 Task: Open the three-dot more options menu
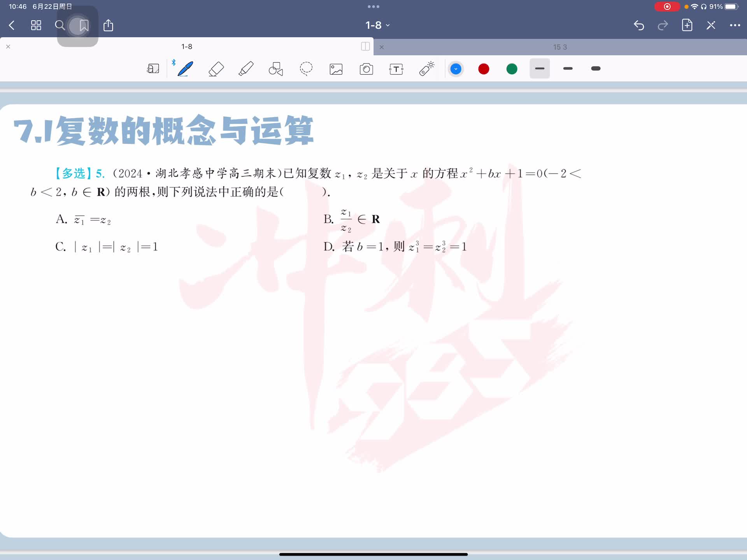click(735, 25)
